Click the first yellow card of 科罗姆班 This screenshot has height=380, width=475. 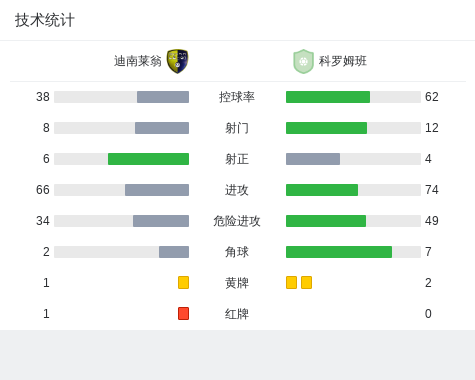pos(291,282)
